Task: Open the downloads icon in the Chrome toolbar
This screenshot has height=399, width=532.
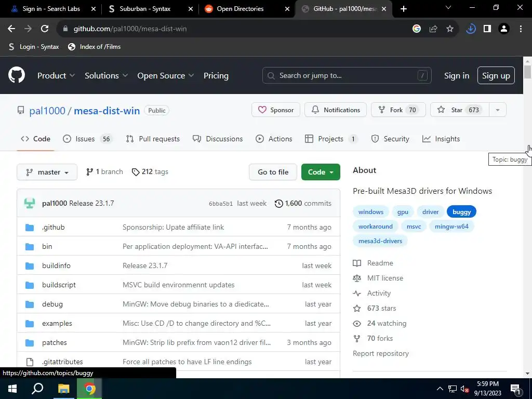Action: point(471,29)
